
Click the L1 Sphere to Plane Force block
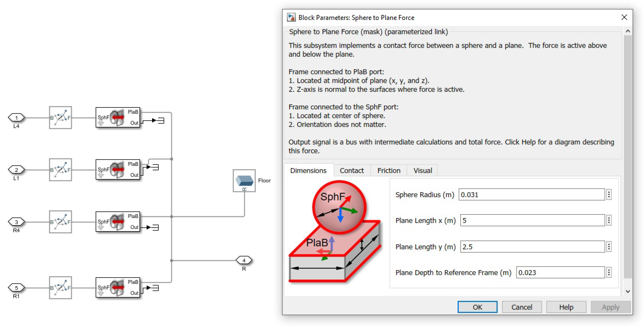(x=118, y=169)
